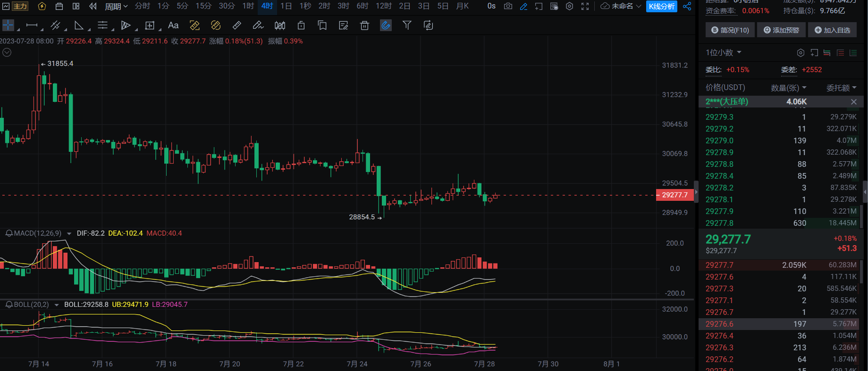Click the camera screenshot icon

(x=508, y=6)
